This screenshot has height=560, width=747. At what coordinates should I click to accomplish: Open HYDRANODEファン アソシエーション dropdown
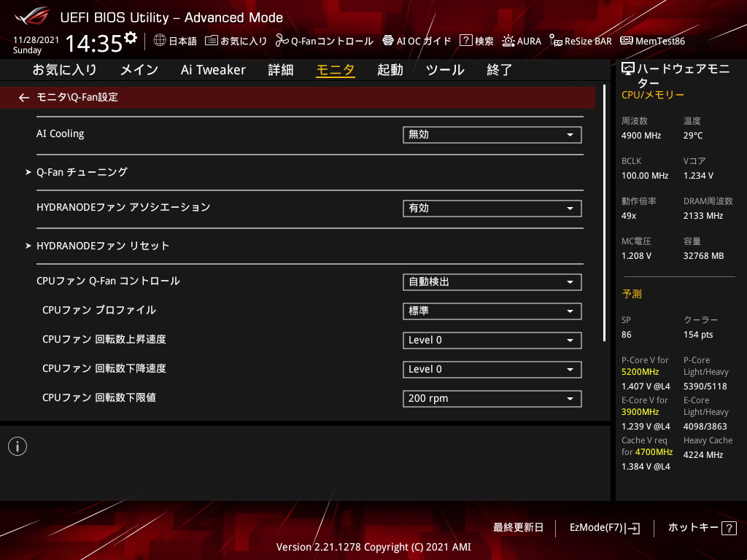[x=492, y=209]
